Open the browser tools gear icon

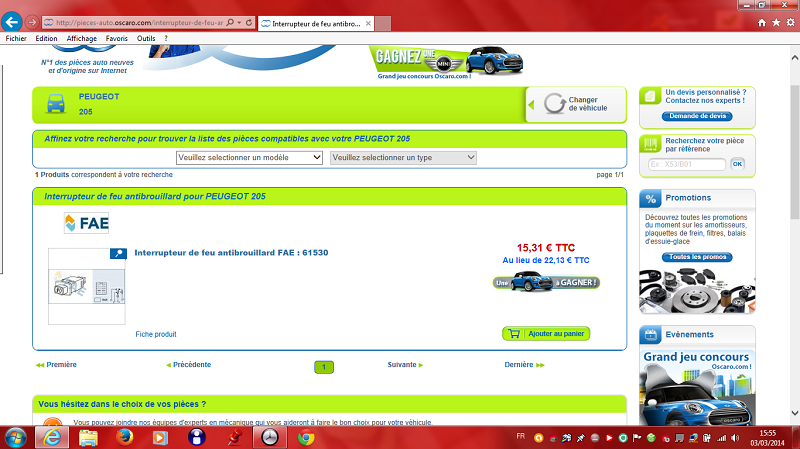click(790, 22)
